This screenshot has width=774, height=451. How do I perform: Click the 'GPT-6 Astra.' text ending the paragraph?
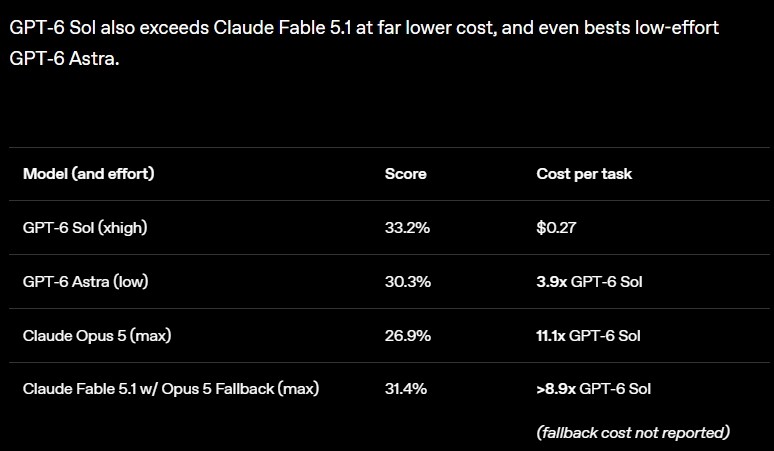point(64,59)
